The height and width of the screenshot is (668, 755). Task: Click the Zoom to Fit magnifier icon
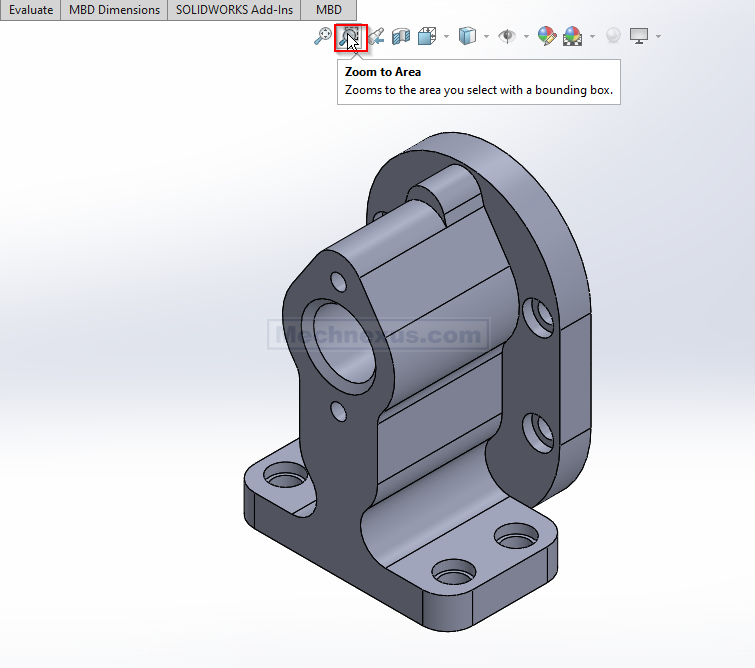(x=323, y=37)
